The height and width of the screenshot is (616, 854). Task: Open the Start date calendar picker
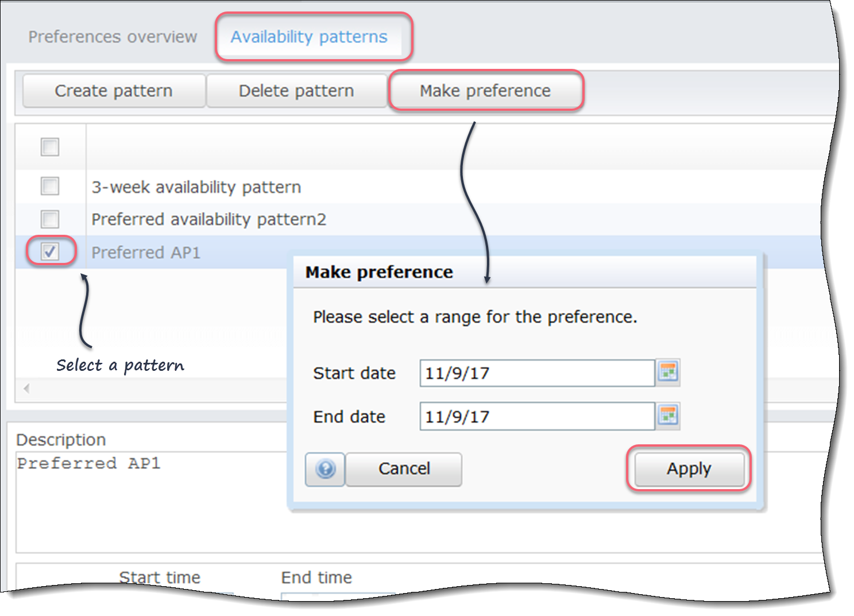pyautogui.click(x=668, y=373)
